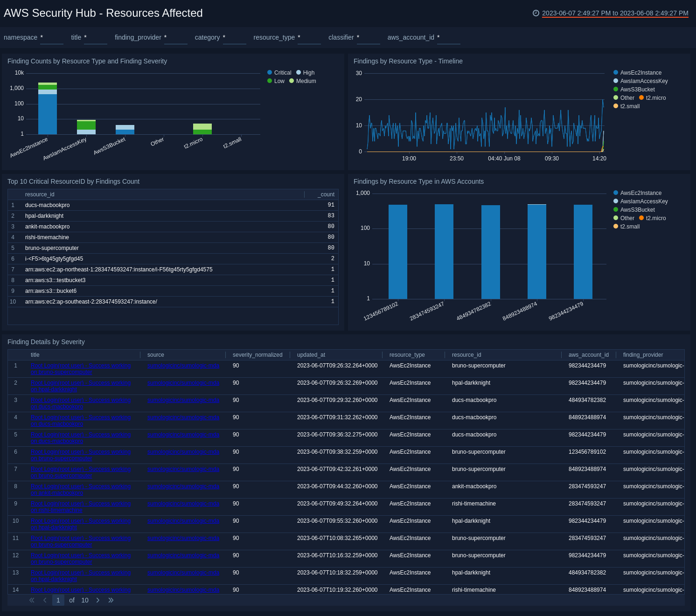Focus the namespace filter field
The width and height of the screenshot is (696, 616).
pos(52,38)
